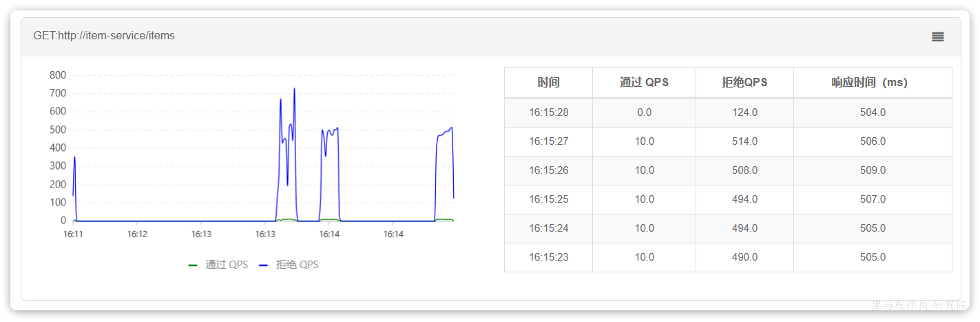Click the 16:15:28 time cell
This screenshot has height=322, width=980.
point(548,112)
